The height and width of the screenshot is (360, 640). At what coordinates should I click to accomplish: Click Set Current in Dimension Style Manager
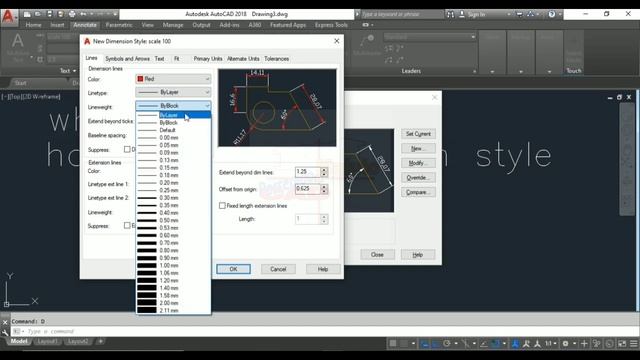(418, 134)
